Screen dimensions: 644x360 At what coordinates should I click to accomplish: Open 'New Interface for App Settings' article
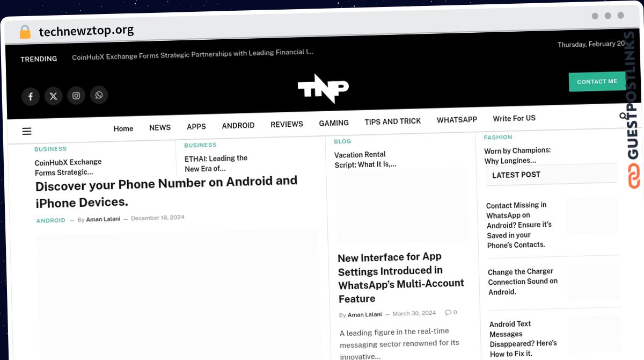(401, 277)
